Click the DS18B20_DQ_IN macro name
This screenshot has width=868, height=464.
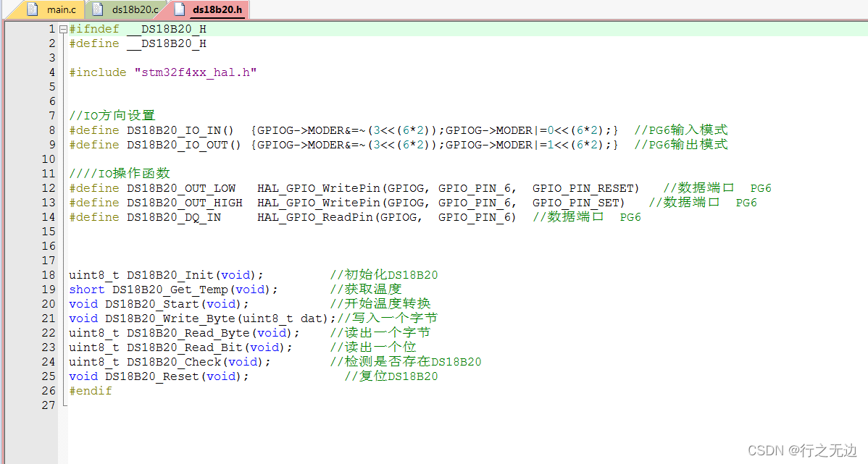(x=174, y=217)
